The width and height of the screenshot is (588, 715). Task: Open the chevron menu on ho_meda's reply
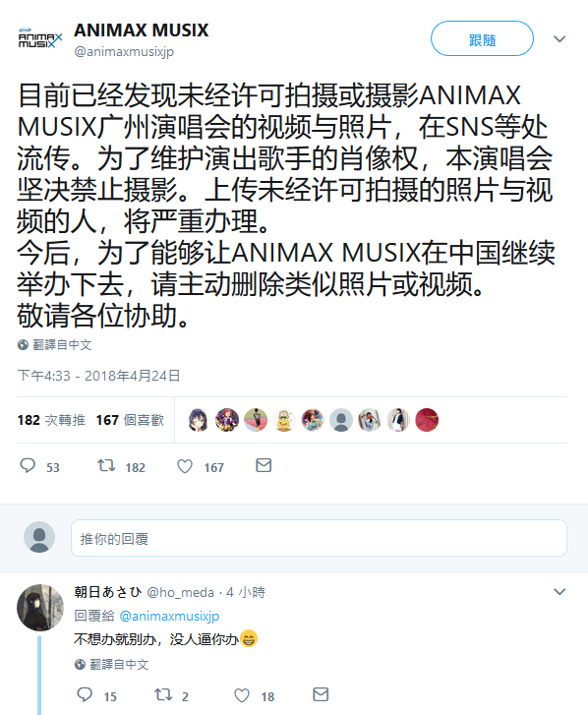coord(559,592)
